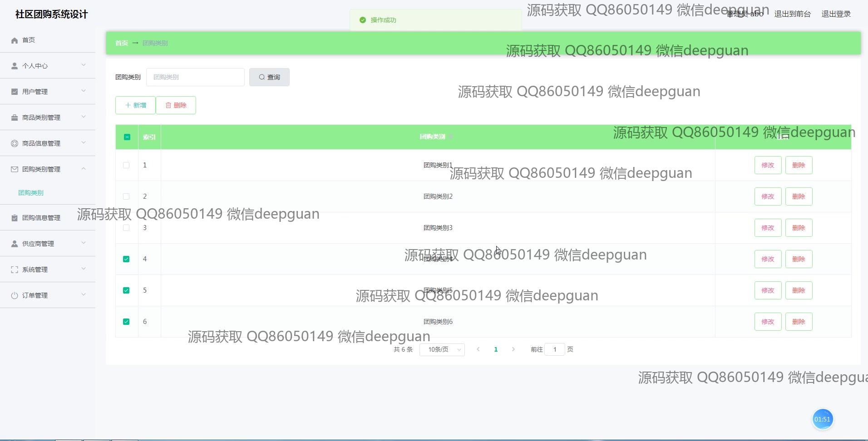Screen dimensions: 868x441
Task: Click the 商品信息管理 circular icon
Action: coord(15,143)
